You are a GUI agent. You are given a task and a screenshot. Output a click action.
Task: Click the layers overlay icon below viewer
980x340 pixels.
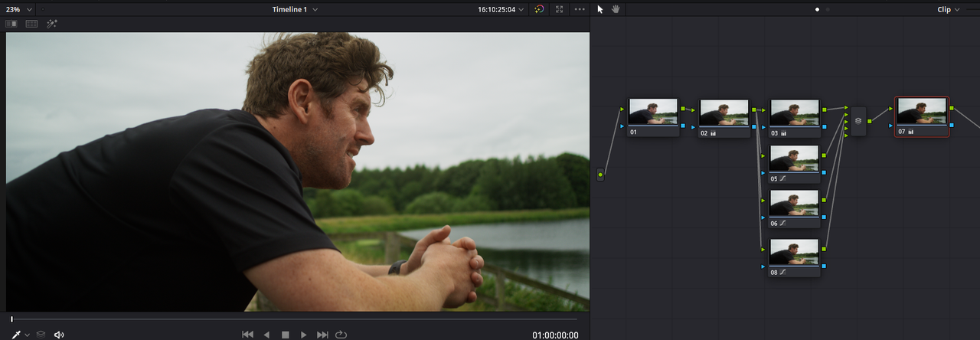point(41,335)
